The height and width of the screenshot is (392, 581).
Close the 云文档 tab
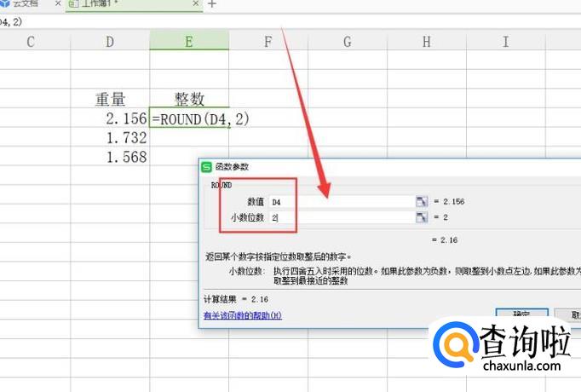[58, 3]
